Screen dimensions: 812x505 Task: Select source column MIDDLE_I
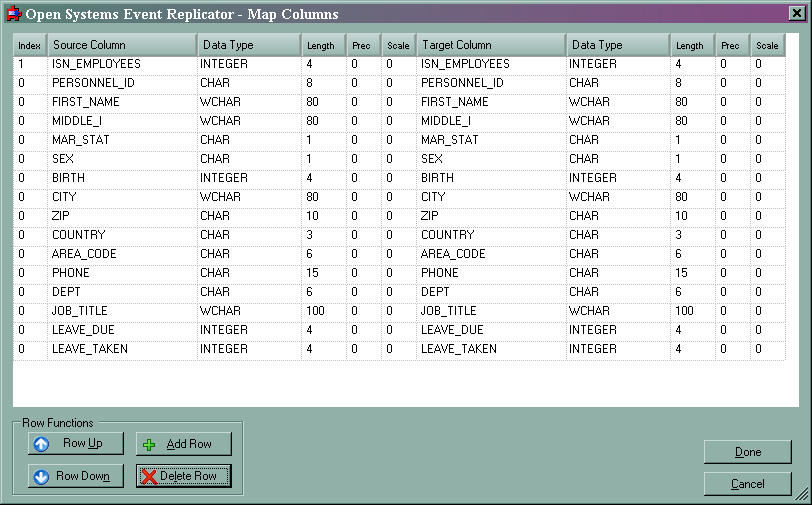coord(122,121)
